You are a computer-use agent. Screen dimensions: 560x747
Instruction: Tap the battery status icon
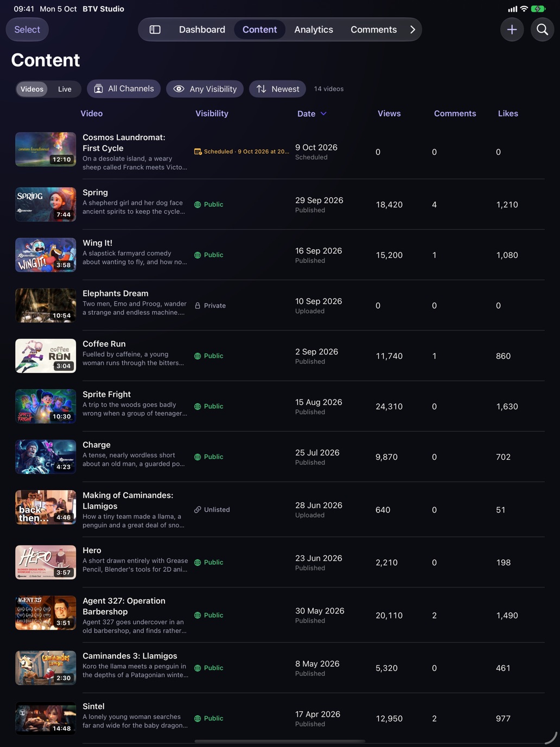tap(538, 9)
